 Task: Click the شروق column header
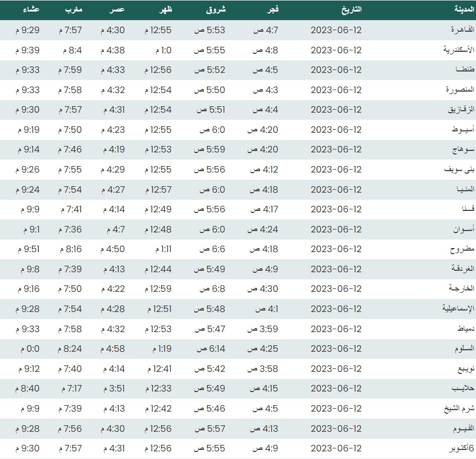pyautogui.click(x=216, y=10)
